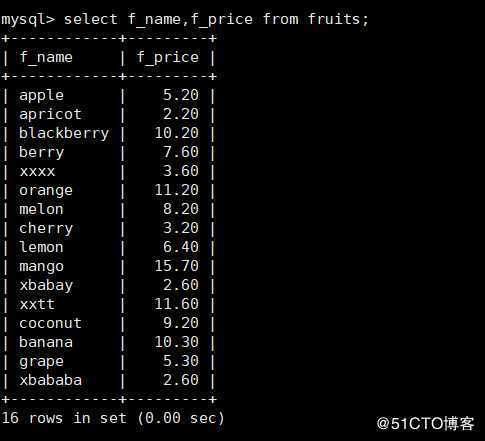485x441 pixels.
Task: Click the cherry fruit name
Action: (x=46, y=229)
